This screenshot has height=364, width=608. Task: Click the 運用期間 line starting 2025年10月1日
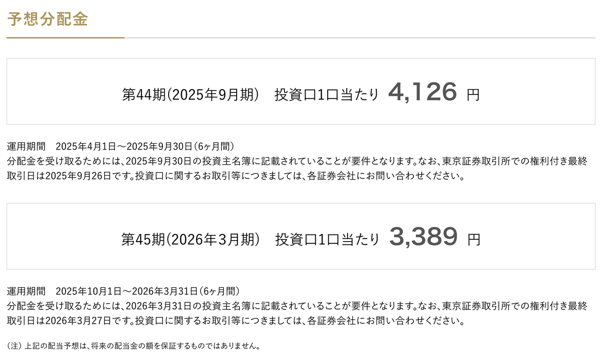tap(123, 290)
